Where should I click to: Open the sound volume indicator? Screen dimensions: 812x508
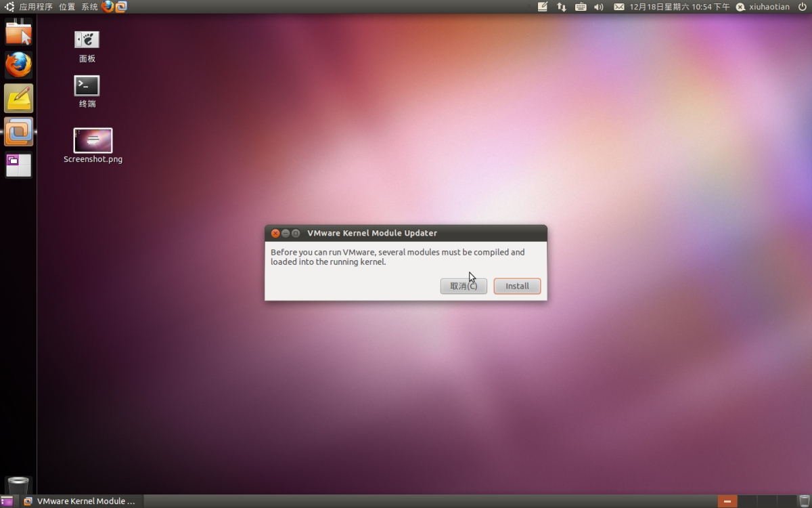point(599,7)
